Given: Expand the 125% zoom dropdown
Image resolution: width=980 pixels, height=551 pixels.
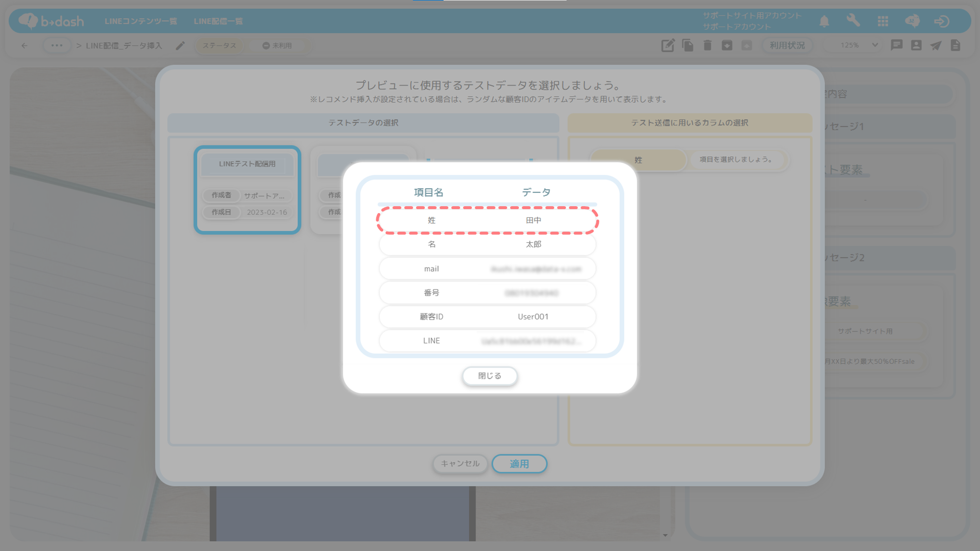Looking at the screenshot, I should tap(875, 46).
